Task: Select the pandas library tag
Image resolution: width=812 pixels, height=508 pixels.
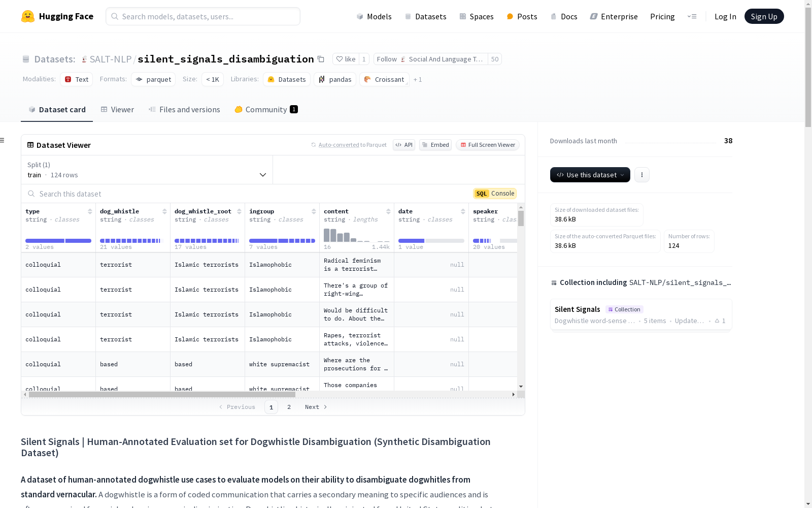Action: click(335, 79)
